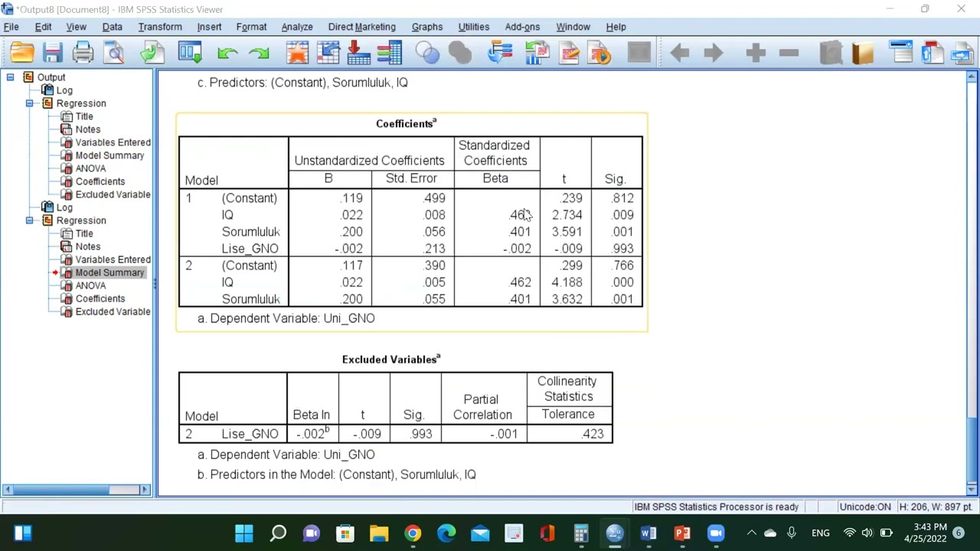
Task: Click the Export output toolbar icon
Action: 152,53
